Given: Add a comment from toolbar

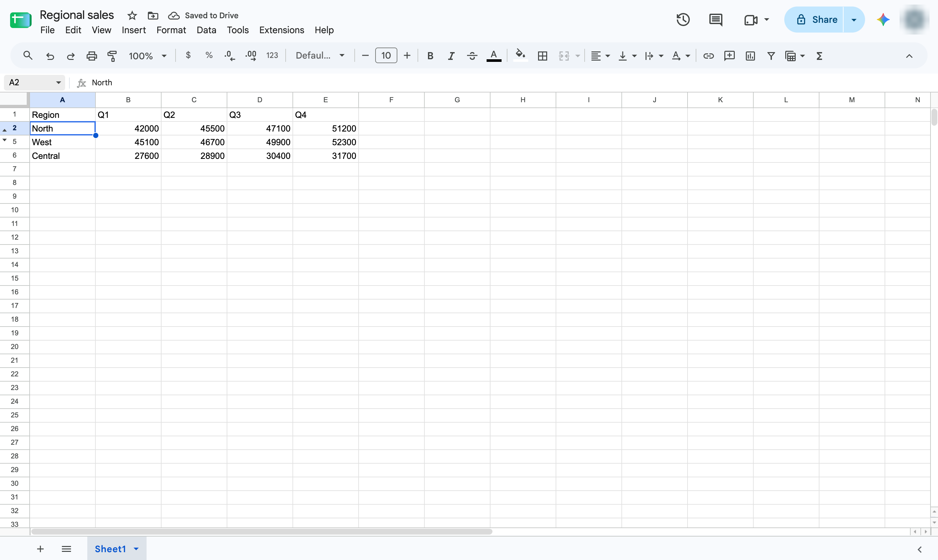Looking at the screenshot, I should [x=729, y=56].
